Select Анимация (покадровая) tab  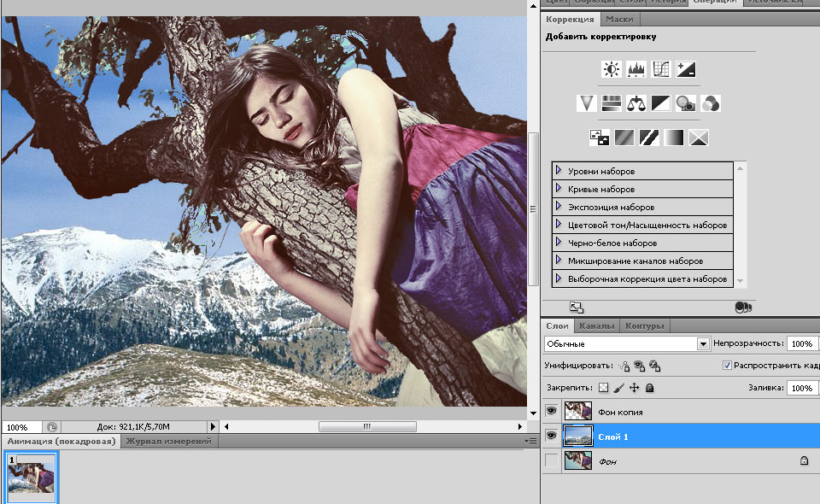[61, 442]
